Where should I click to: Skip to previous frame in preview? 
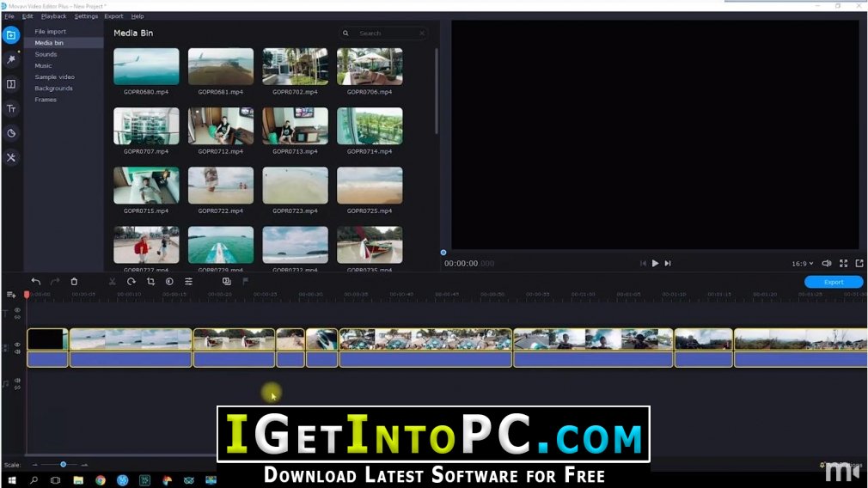click(x=643, y=264)
